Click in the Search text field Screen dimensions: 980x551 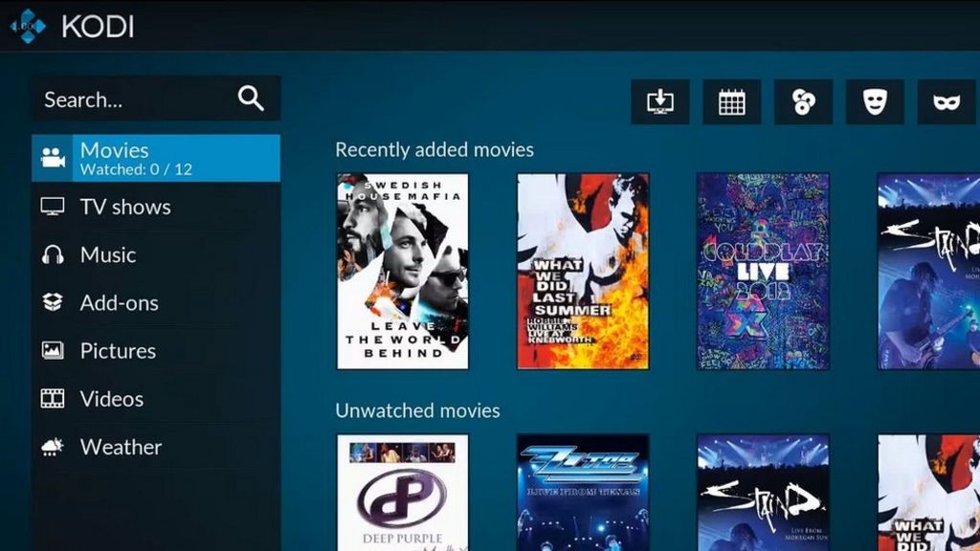[x=134, y=99]
